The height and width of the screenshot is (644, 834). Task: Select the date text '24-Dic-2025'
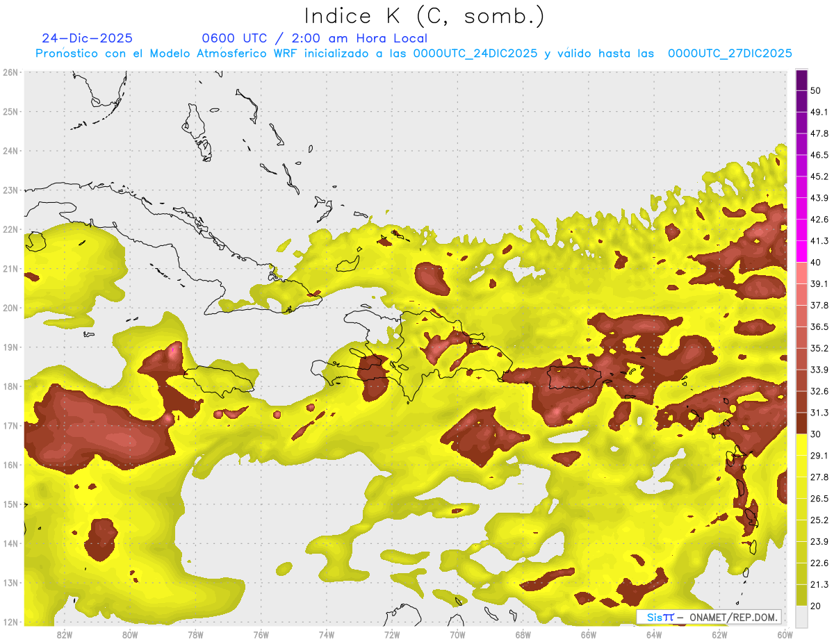click(x=87, y=38)
